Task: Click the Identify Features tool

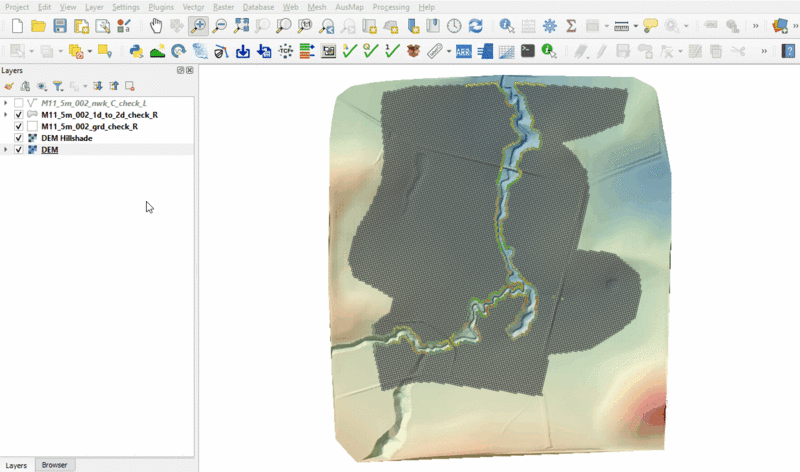Action: tap(507, 25)
